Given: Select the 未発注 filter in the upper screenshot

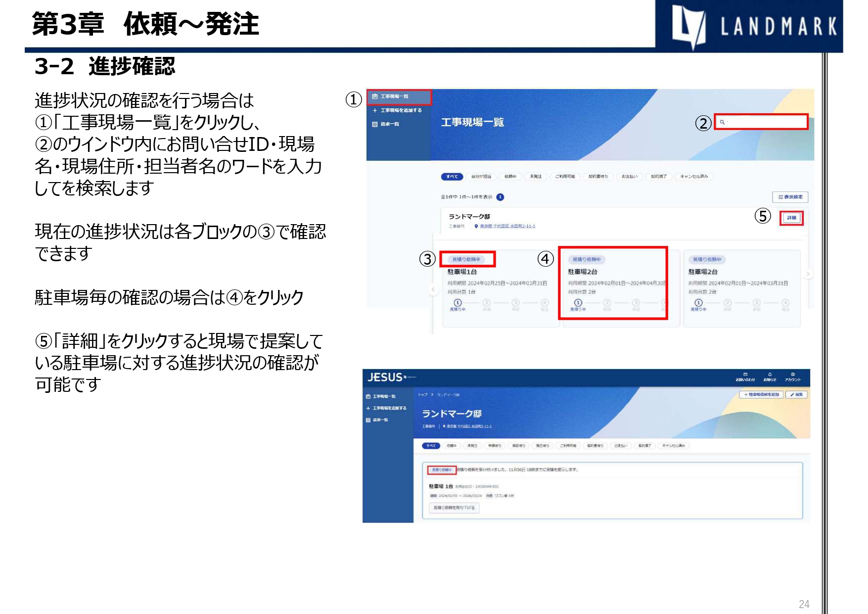Looking at the screenshot, I should [x=536, y=177].
